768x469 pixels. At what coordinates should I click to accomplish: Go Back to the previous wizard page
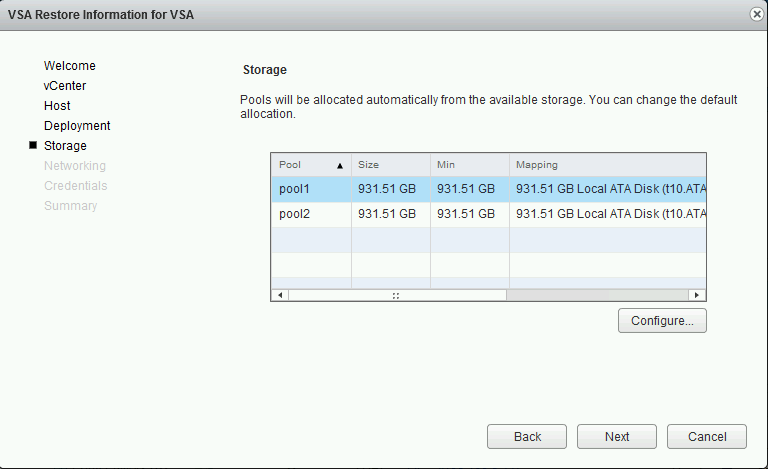[x=527, y=437]
